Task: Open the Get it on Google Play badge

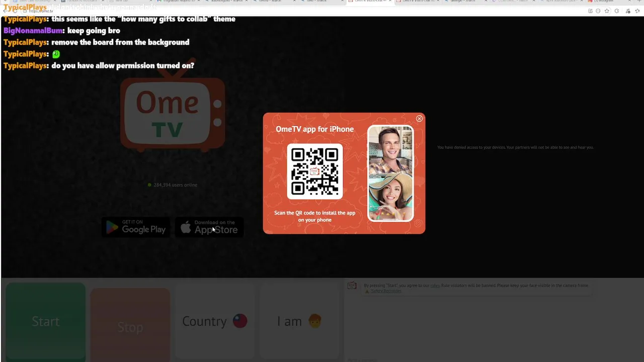Action: [x=136, y=227]
